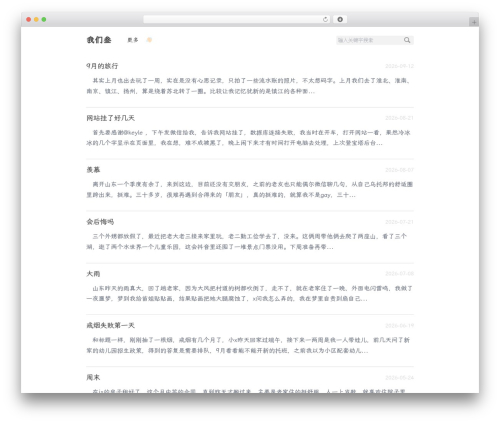Open the post 戒烟失败第一天
The height and width of the screenshot is (423, 500).
(x=110, y=325)
